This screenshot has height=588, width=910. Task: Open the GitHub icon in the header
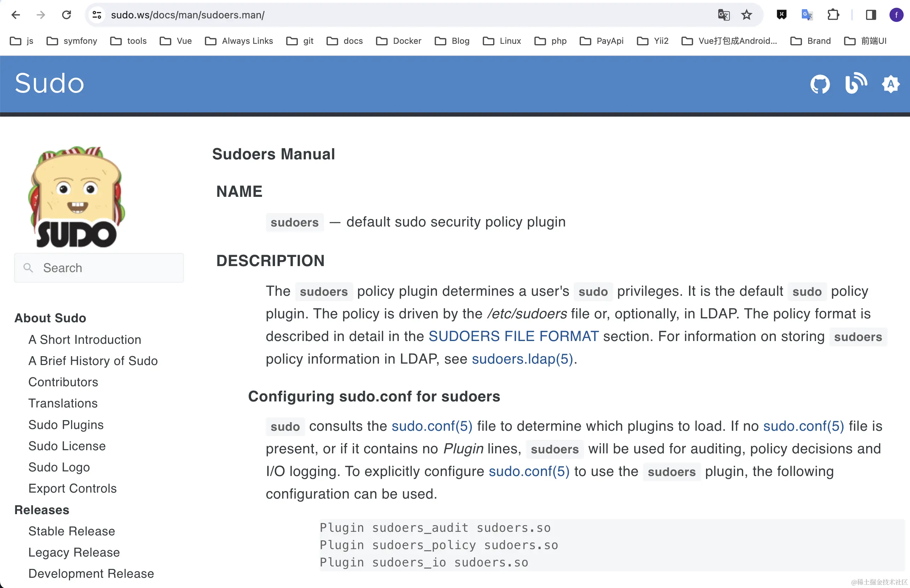[x=820, y=84]
